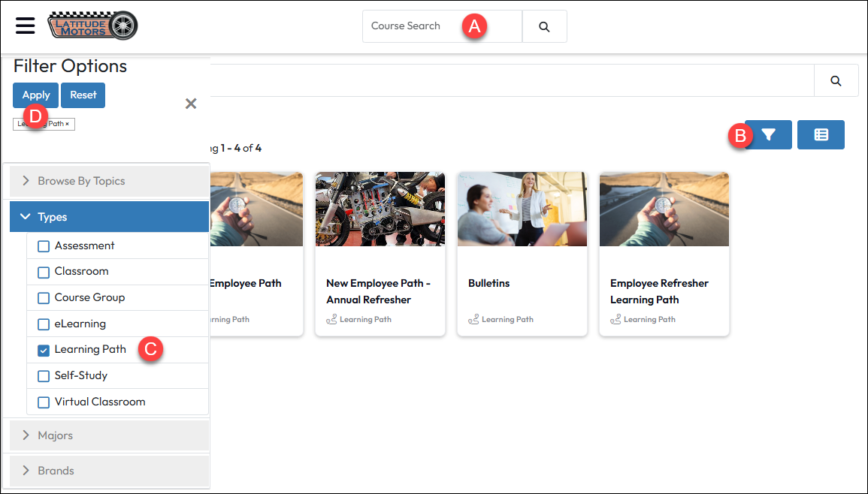This screenshot has width=868, height=494.
Task: Click the catalog search magnifier icon
Action: [836, 81]
